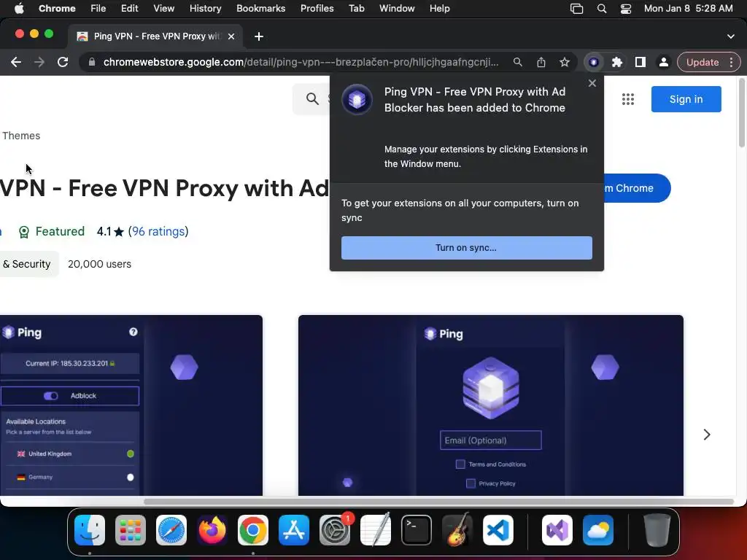The image size is (747, 560).
Task: Open the Extensions puzzle piece menu
Action: pyautogui.click(x=617, y=63)
